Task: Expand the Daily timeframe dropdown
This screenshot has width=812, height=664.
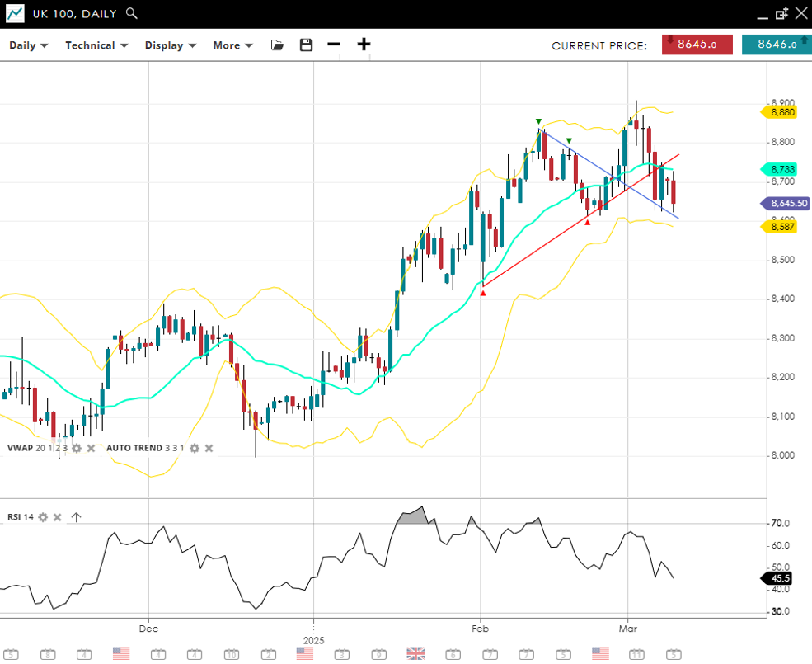Action: (28, 45)
